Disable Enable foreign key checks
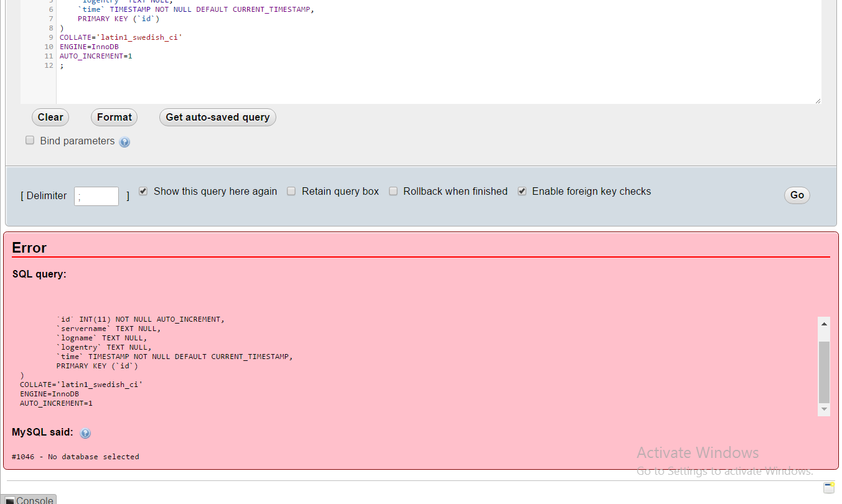The image size is (842, 504). tap(522, 191)
